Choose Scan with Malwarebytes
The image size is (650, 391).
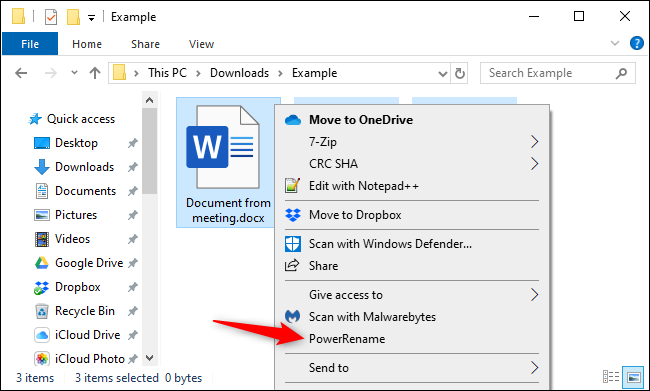click(412, 317)
